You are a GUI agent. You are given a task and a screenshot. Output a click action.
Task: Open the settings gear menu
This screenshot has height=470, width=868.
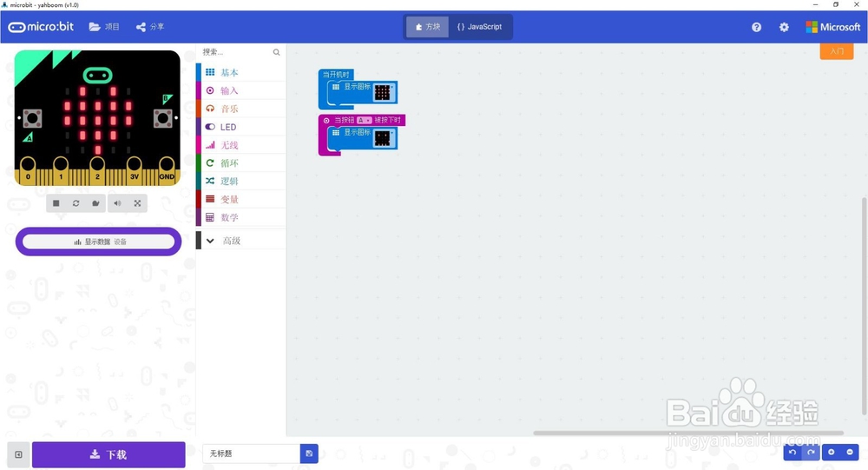[784, 27]
